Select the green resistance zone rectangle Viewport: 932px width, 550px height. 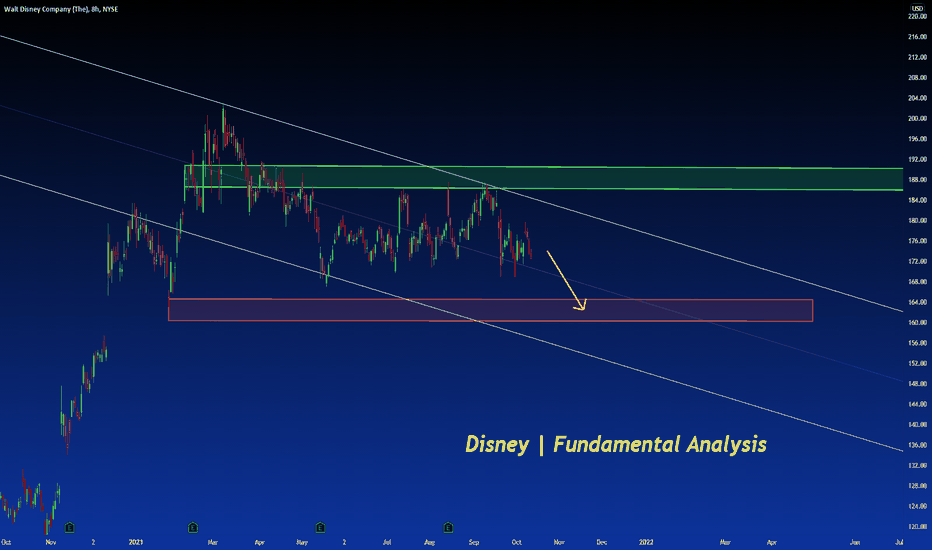click(x=543, y=178)
